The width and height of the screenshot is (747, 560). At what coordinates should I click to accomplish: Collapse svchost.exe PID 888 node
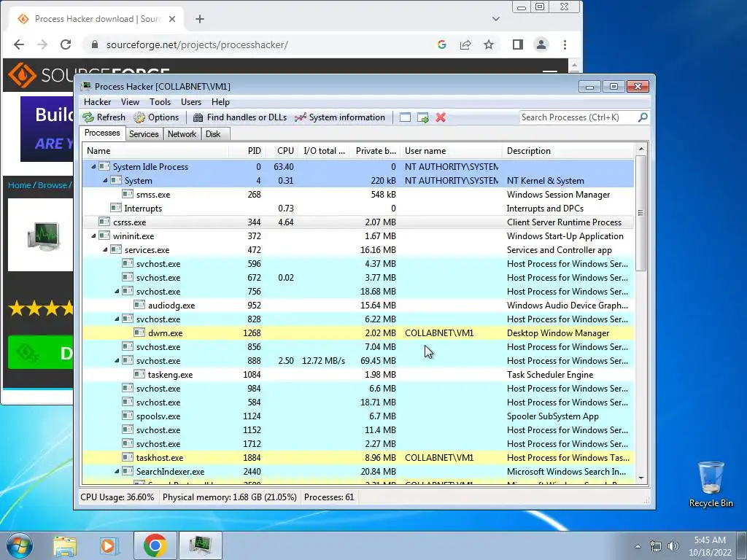click(x=117, y=360)
